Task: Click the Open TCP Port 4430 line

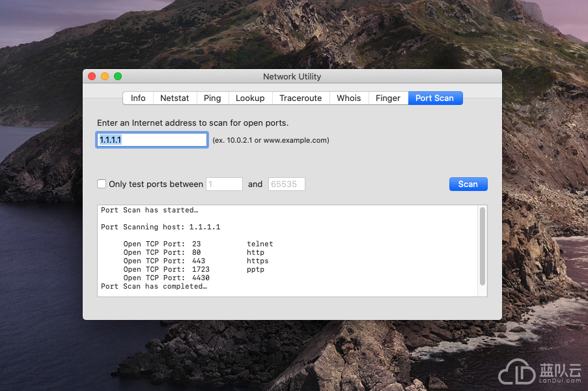Action: pyautogui.click(x=167, y=278)
